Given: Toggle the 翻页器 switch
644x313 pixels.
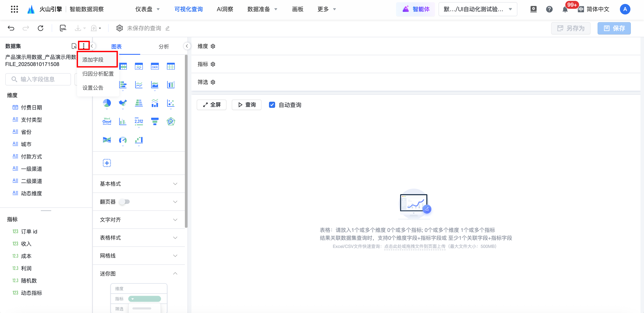Looking at the screenshot, I should pos(124,202).
